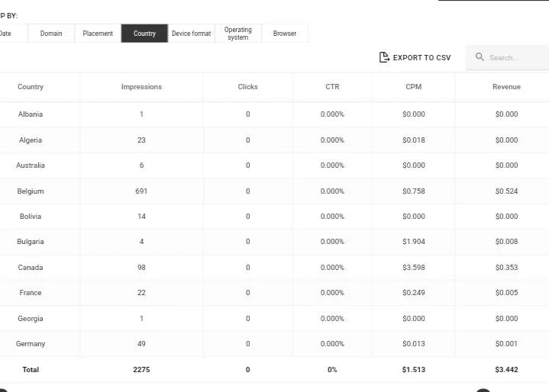Image resolution: width=549 pixels, height=392 pixels.
Task: Click total impressions value 2275
Action: pos(141,369)
